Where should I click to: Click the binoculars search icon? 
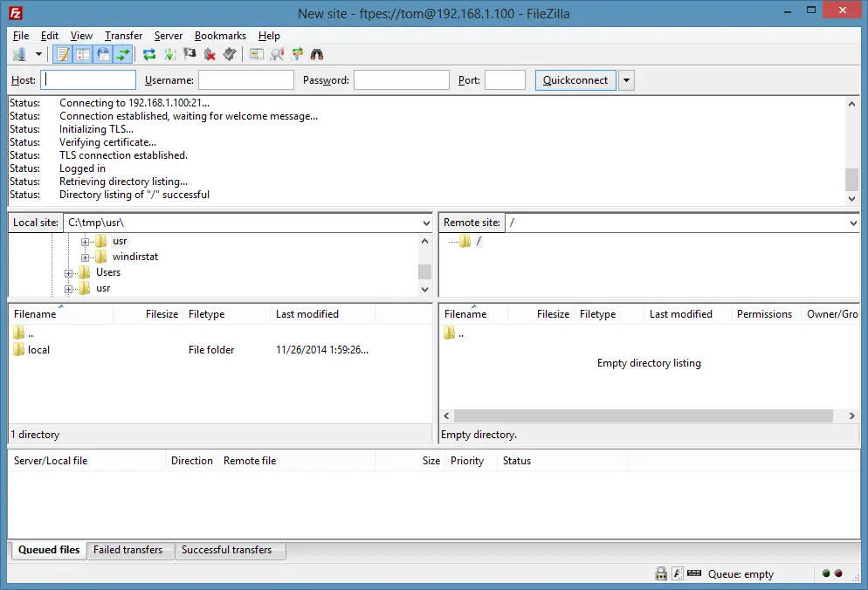[x=317, y=54]
